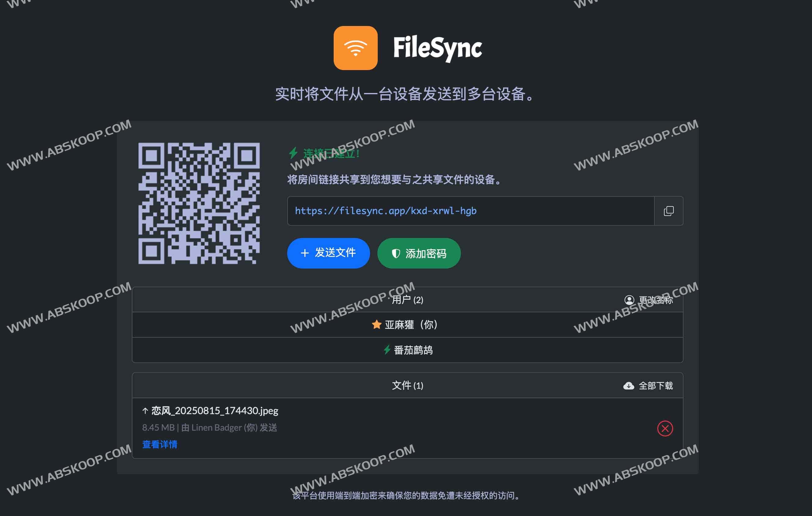812x516 pixels.
Task: Click the user profile icon beside 更改名称
Action: (629, 300)
